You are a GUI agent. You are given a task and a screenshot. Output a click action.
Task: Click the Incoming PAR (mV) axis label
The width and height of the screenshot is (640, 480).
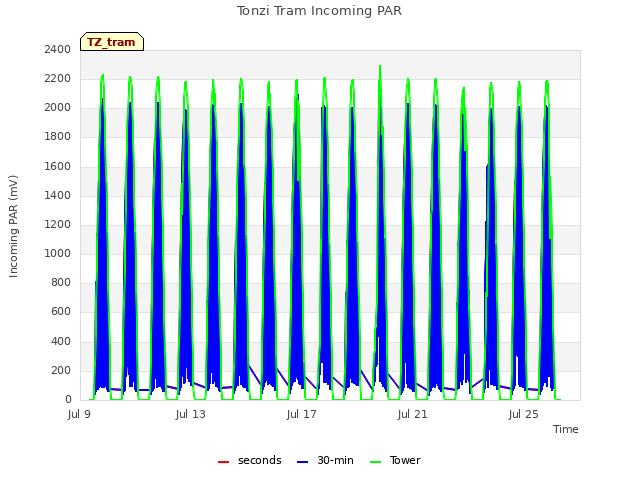(x=13, y=227)
